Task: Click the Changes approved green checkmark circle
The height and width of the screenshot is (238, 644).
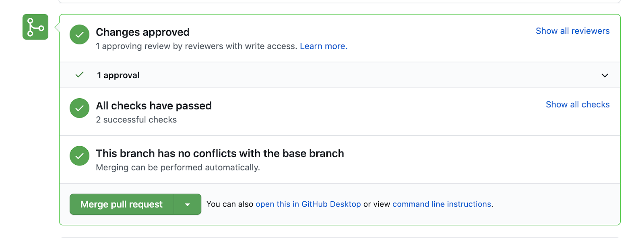Action: coord(79,35)
